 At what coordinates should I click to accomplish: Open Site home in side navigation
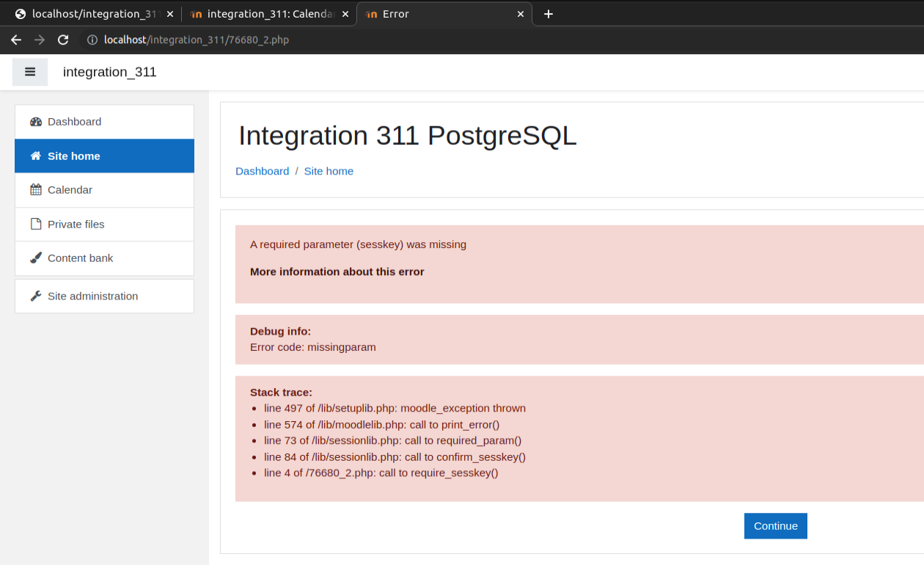pos(104,156)
